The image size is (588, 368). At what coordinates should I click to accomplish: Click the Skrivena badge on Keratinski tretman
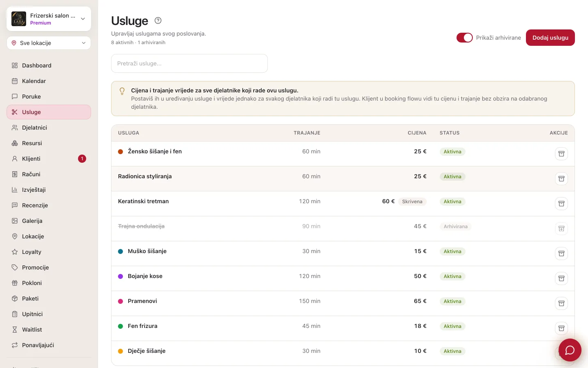point(412,202)
